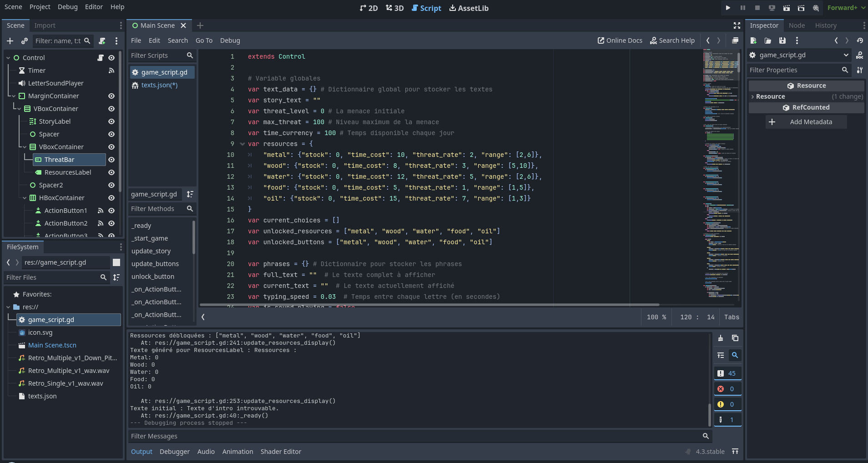Viewport: 868px width, 463px height.
Task: Toggle alphabetical sorting of methods list
Action: (x=190, y=194)
